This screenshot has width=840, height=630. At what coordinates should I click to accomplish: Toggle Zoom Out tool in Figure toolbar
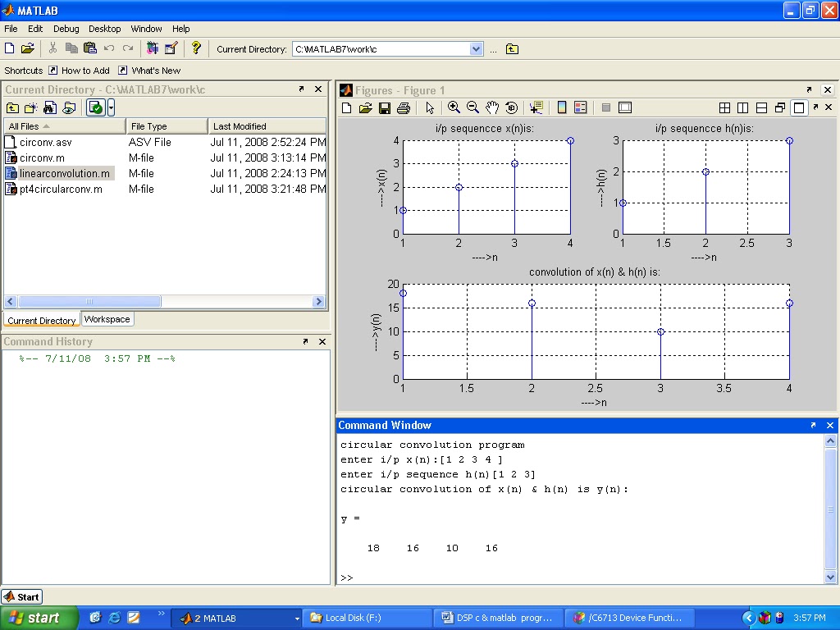472,107
